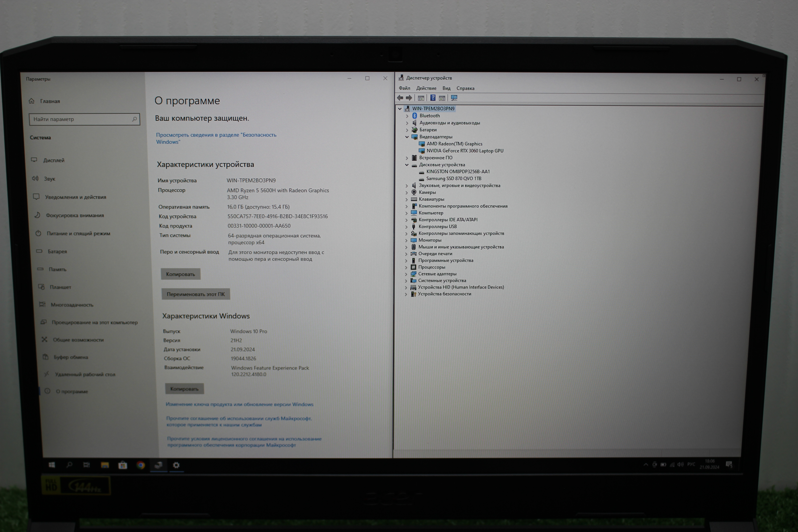Image resolution: width=798 pixels, height=532 pixels.
Task: Expand the Bluetooth device category
Action: click(407, 116)
